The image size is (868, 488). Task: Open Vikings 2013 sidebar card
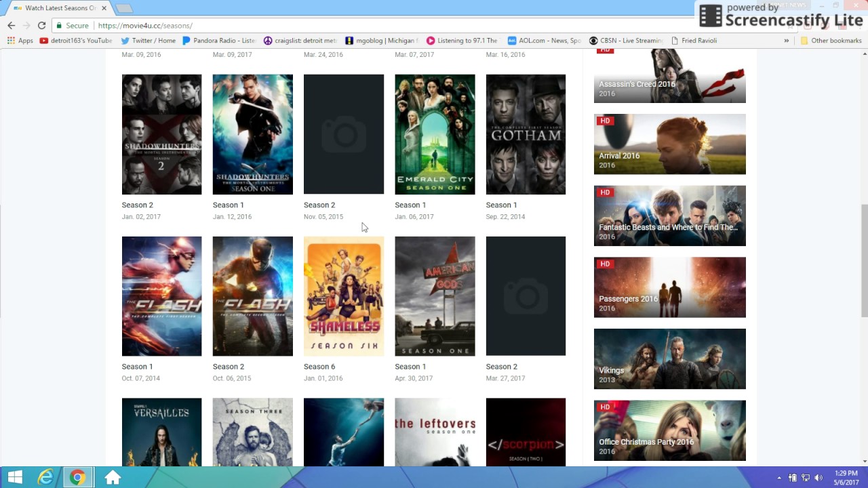click(670, 359)
